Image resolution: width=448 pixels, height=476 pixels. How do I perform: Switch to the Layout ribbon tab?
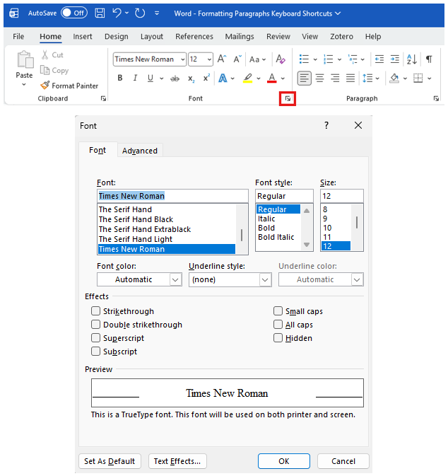click(152, 37)
